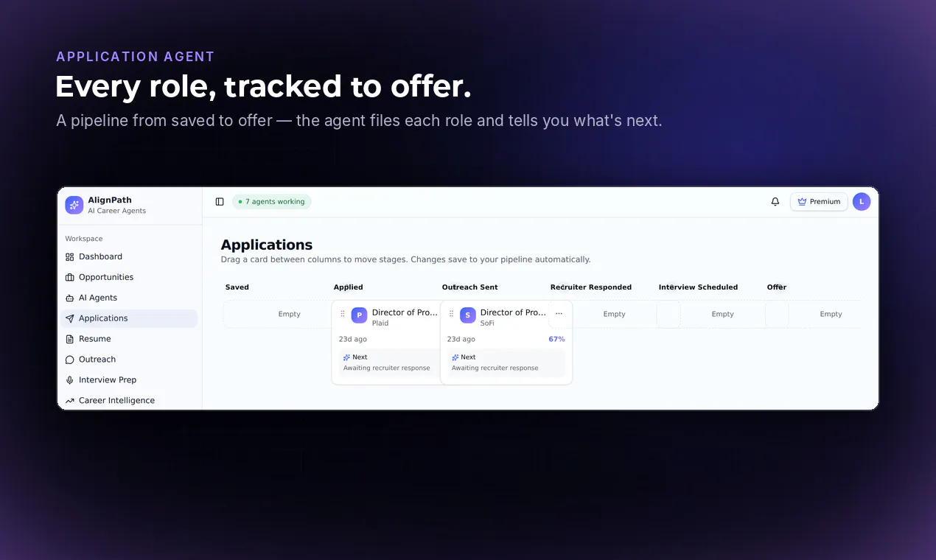Click the Applied column header
936x560 pixels.
point(349,287)
